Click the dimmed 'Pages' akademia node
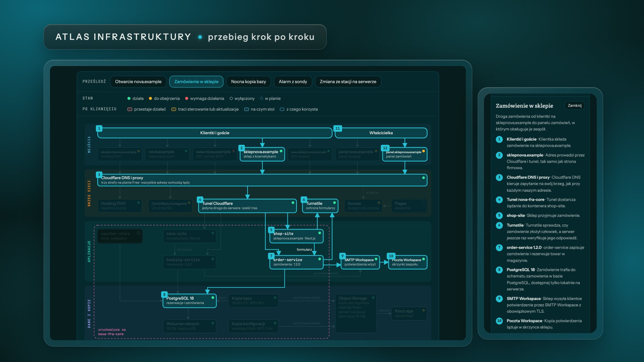The height and width of the screenshot is (362, 644). point(409,206)
